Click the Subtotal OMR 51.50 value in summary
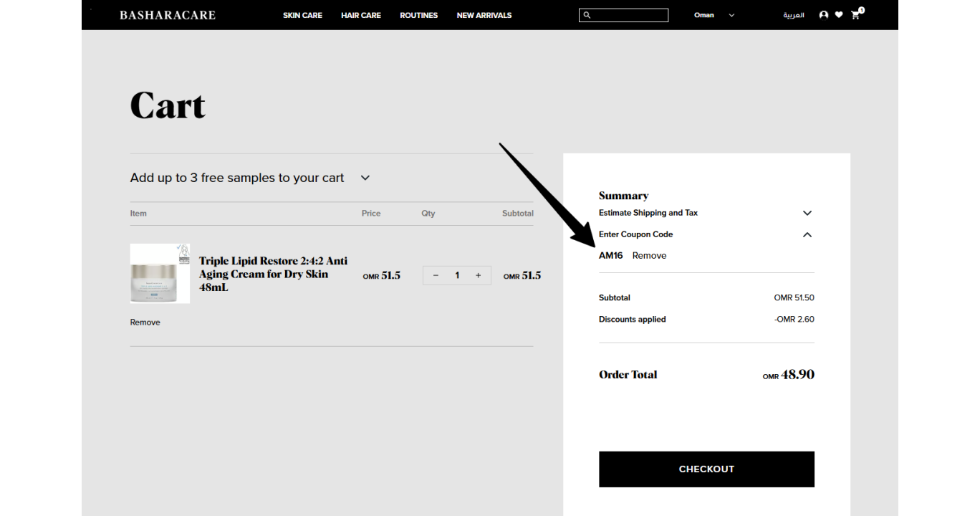Screen dimensions: 980x516 coord(794,298)
